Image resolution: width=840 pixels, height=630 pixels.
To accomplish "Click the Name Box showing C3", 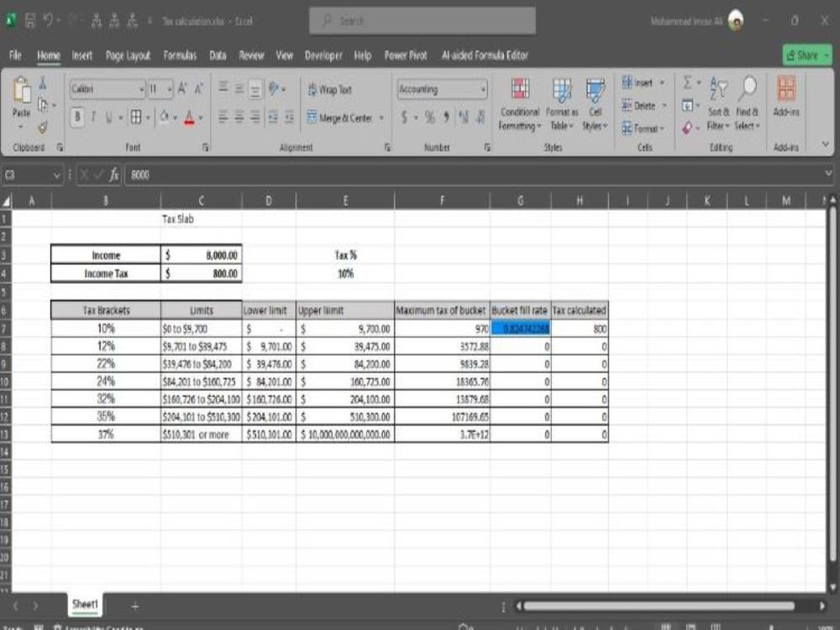I will coord(32,175).
